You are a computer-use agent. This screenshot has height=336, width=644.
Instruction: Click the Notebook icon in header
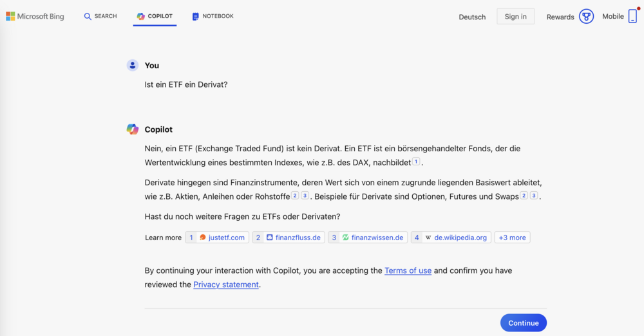coord(195,17)
